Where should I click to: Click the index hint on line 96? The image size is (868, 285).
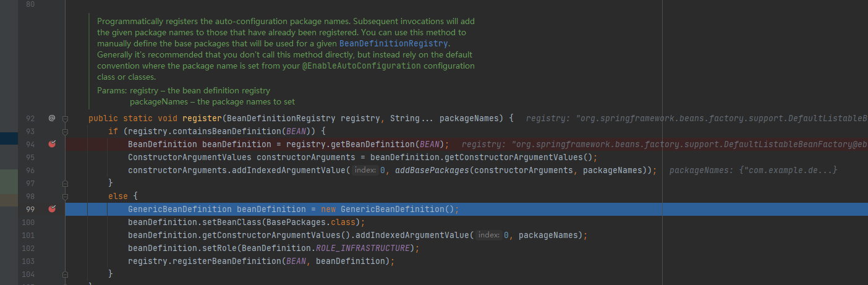tap(365, 170)
